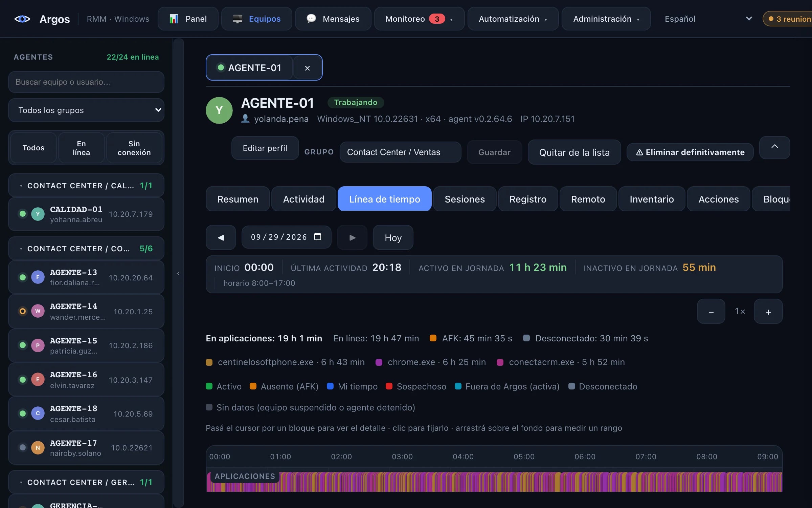Viewport: 812px width, 508px height.
Task: Open the calendar picker icon in date field
Action: [x=317, y=236]
